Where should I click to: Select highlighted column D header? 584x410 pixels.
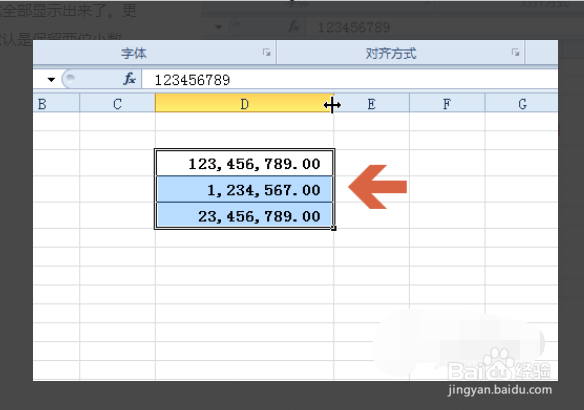pyautogui.click(x=244, y=104)
